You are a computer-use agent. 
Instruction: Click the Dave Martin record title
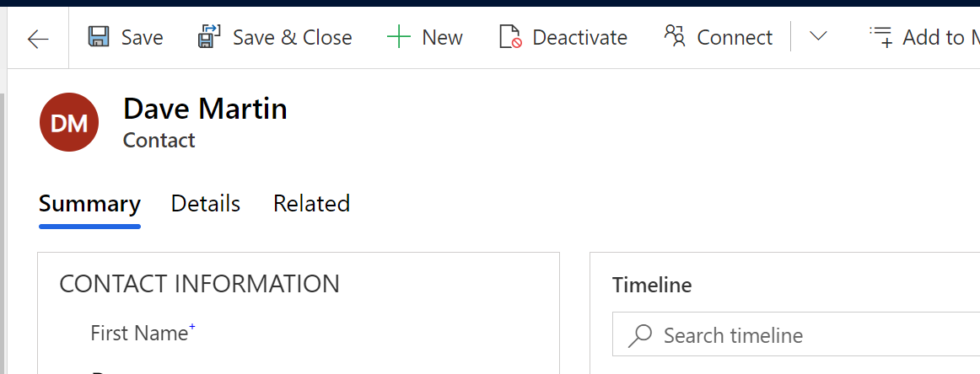point(205,109)
